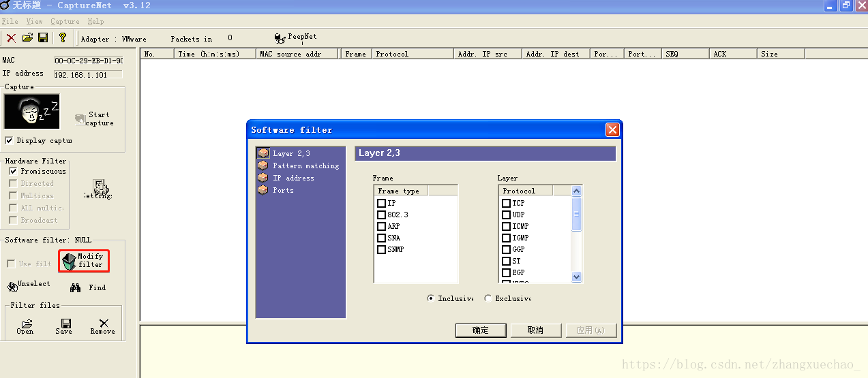Click the ACK column header

[733, 54]
